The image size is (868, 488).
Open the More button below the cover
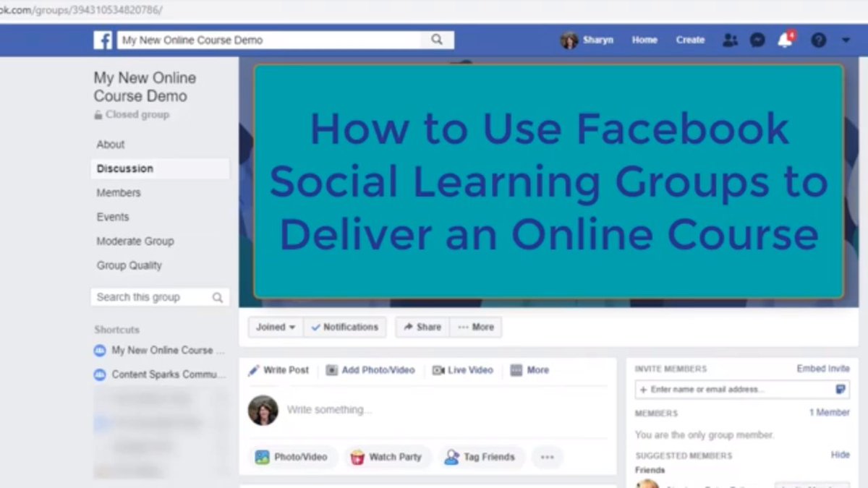pyautogui.click(x=475, y=327)
